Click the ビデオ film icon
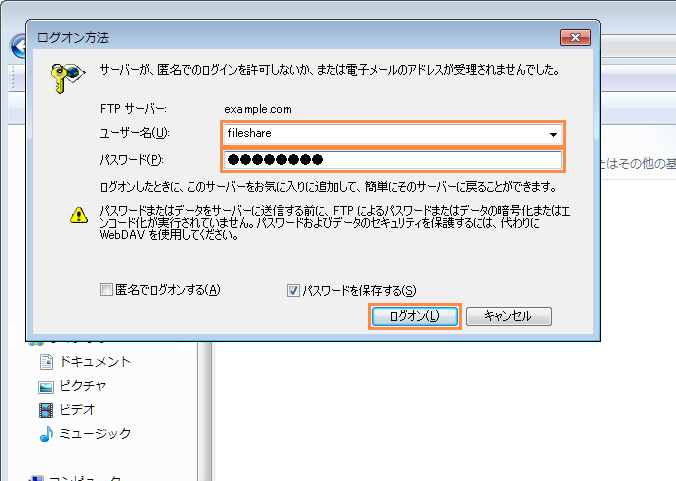Screen dimensions: 676x481 pyautogui.click(x=46, y=410)
